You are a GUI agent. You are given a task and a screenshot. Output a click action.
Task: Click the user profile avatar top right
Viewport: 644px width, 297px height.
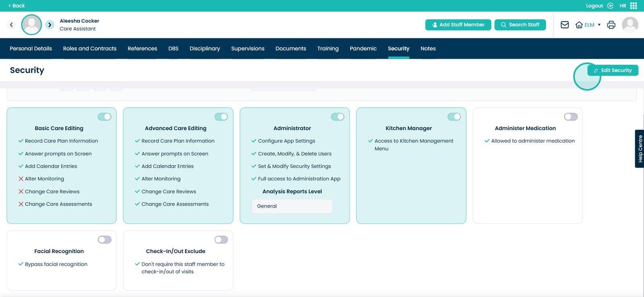click(x=630, y=25)
